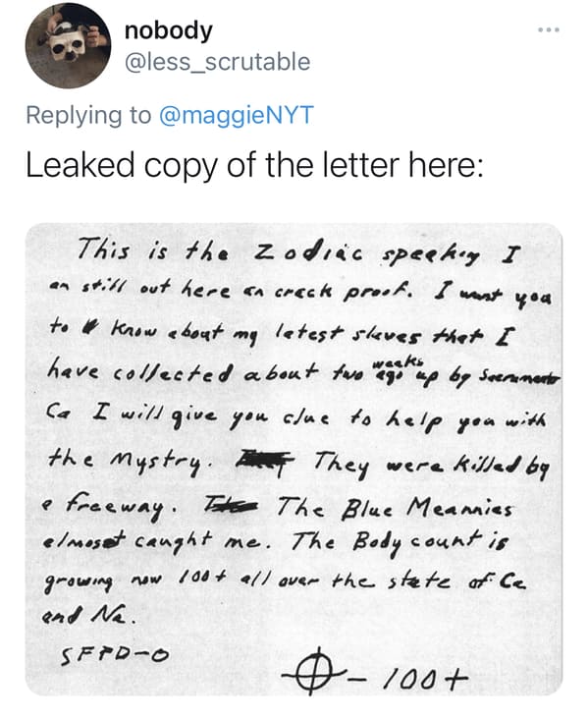Click the handwritten word "Sacramento"
Viewport: 588px width, 719px height.
pos(519,377)
